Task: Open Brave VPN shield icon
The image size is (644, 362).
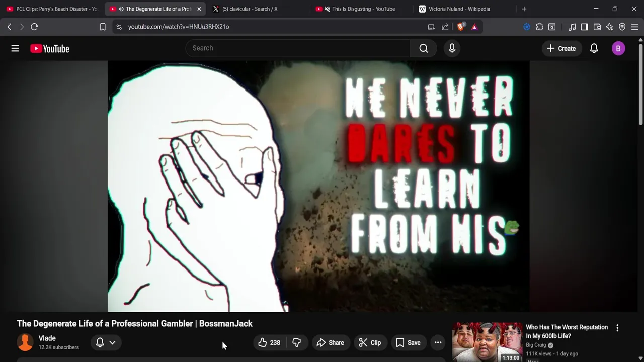Action: point(622,27)
